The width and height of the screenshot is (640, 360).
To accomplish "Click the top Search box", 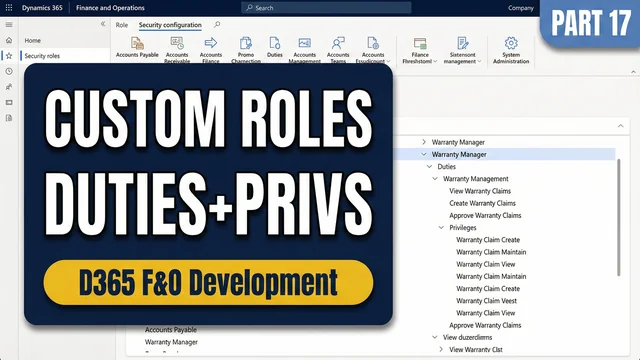I will point(326,8).
